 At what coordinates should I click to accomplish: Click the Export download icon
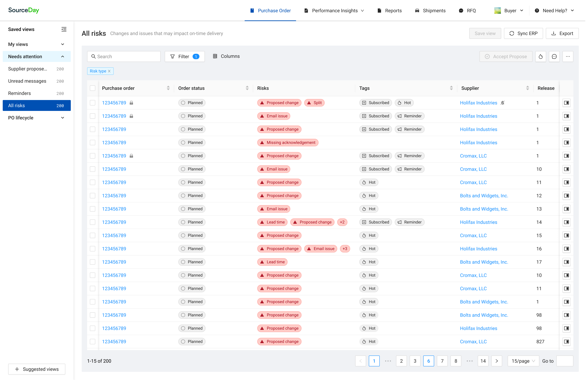click(x=554, y=33)
